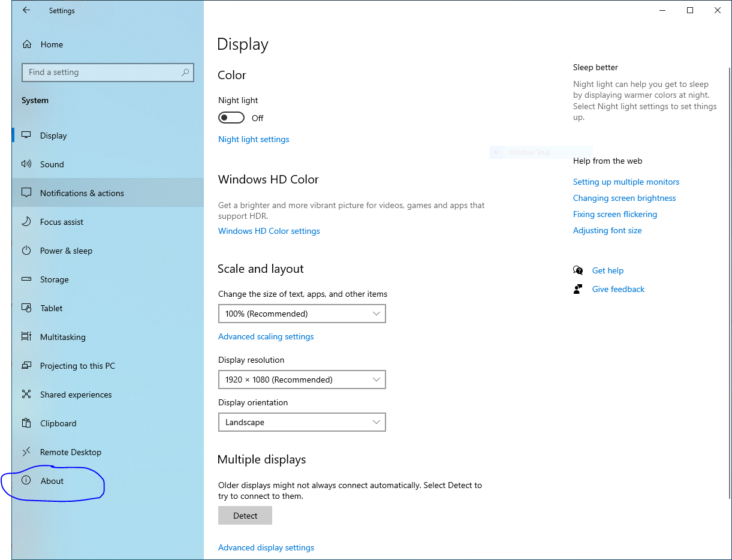
Task: Click the Home house icon
Action: pyautogui.click(x=26, y=44)
